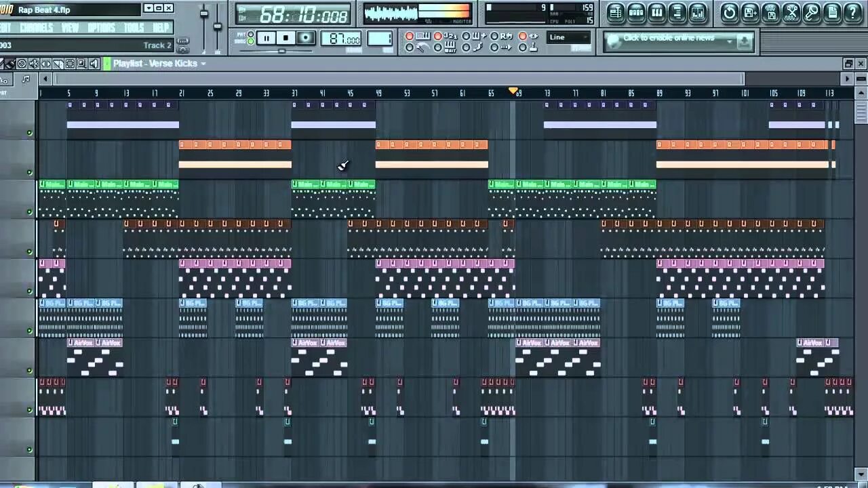Click the 'Track 2' text in the hint bar
This screenshot has height=488, width=868.
(157, 45)
